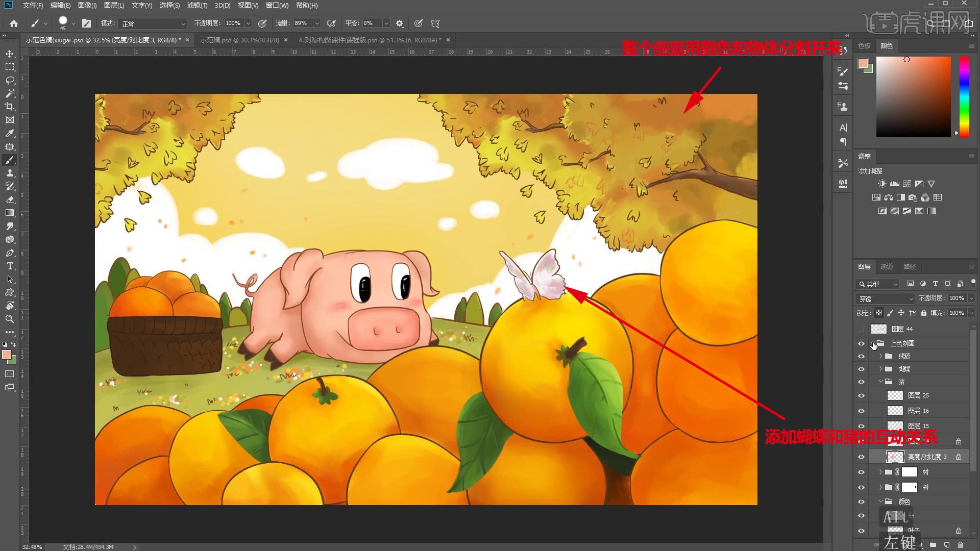Pick a color in the color field

tap(914, 96)
